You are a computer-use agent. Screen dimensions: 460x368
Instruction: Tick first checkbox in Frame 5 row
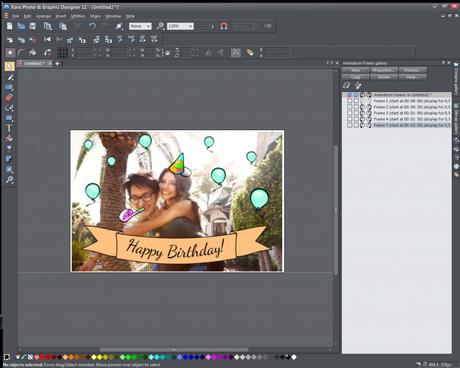(x=350, y=125)
